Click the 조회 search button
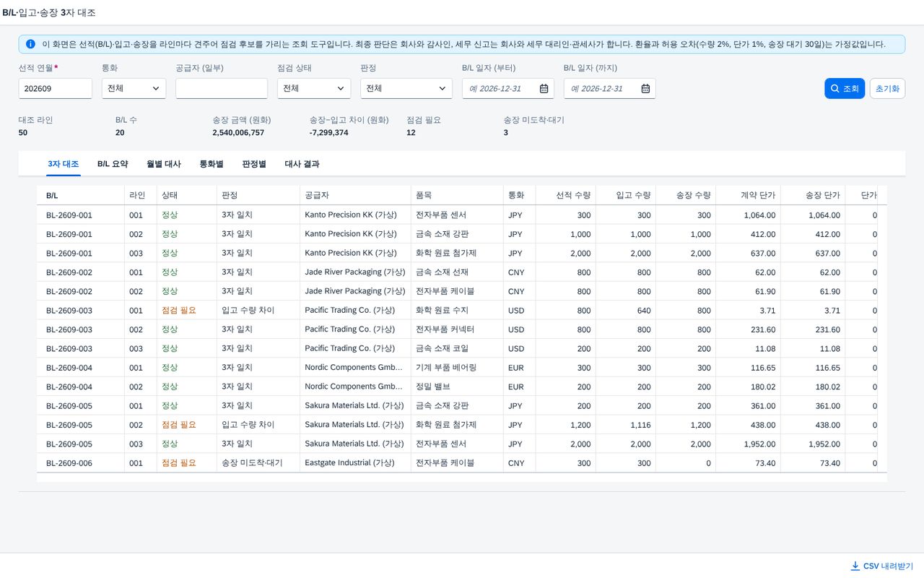This screenshot has width=924, height=578. pos(845,89)
